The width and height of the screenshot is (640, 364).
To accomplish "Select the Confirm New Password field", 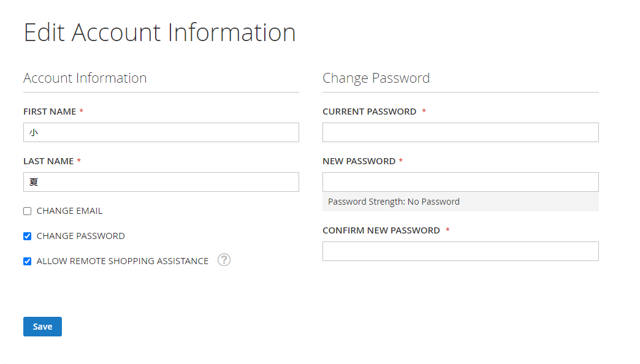I will pyautogui.click(x=460, y=251).
